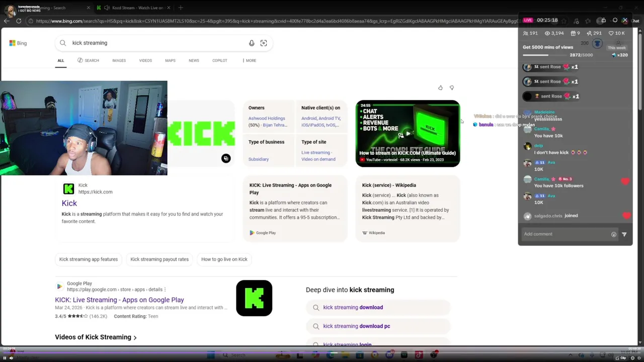Open the Kick result title link
The image size is (644, 362).
point(69,203)
